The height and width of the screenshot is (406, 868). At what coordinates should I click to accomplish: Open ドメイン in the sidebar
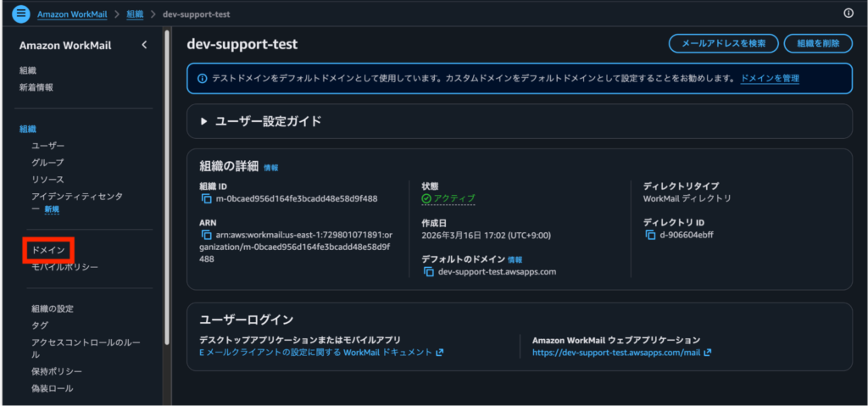(48, 250)
